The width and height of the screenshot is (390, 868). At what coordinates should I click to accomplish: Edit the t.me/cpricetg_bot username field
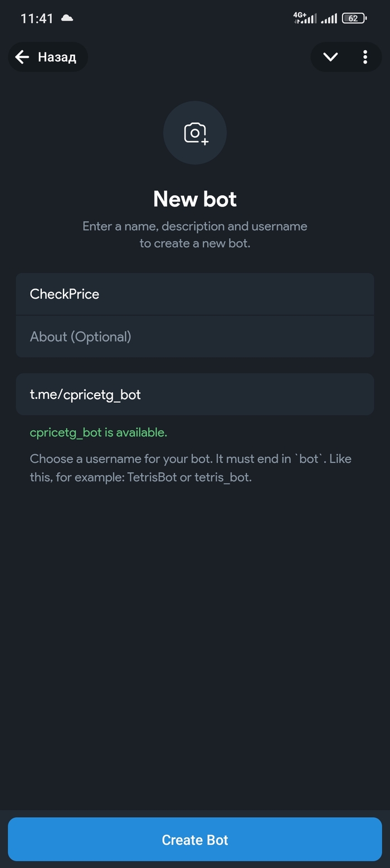194,394
